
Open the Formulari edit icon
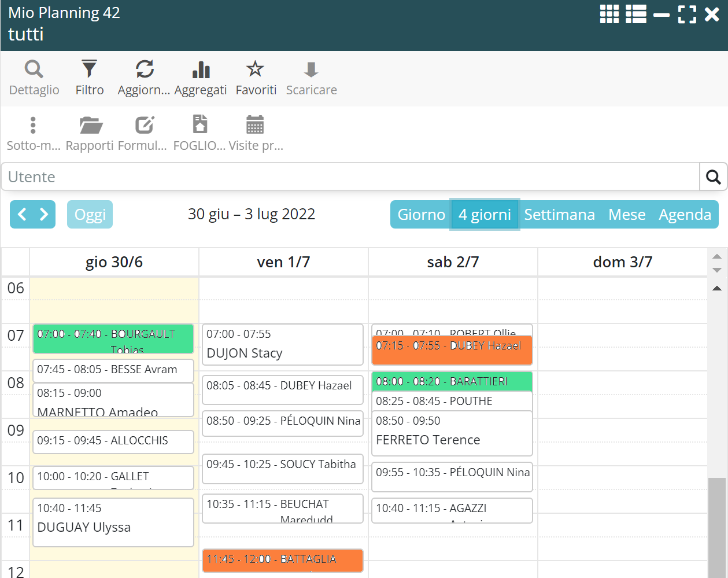[143, 126]
